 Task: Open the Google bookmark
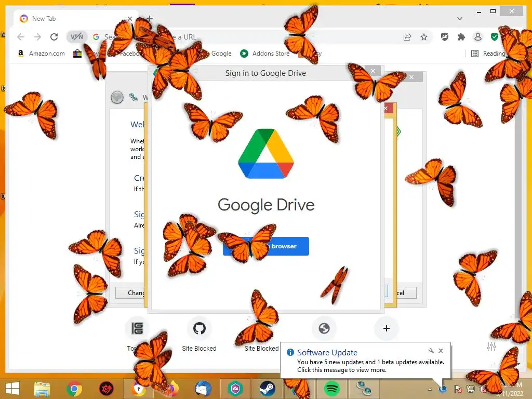point(221,54)
